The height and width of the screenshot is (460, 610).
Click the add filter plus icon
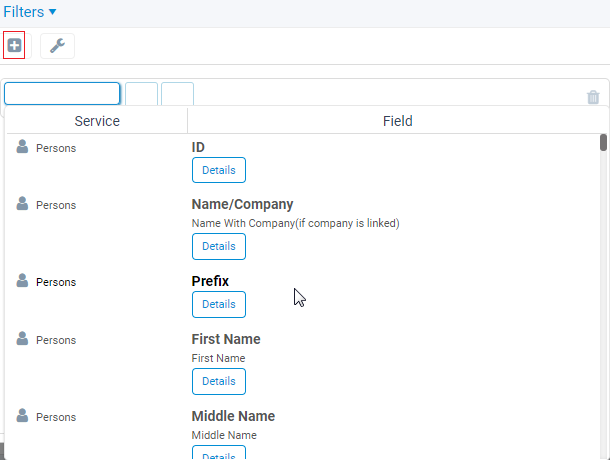[x=14, y=46]
